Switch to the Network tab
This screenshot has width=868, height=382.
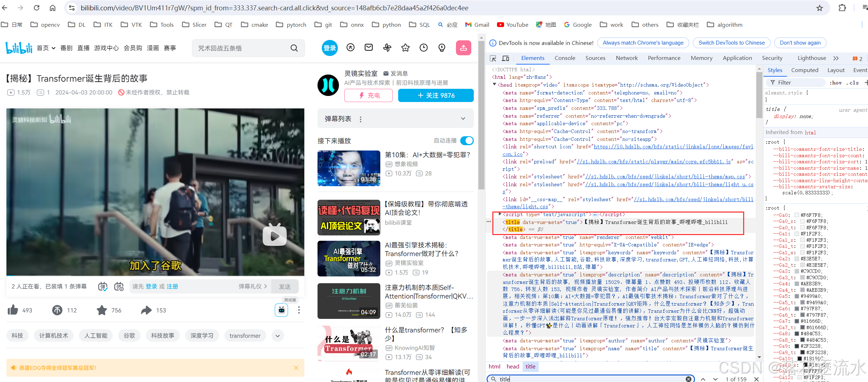click(626, 58)
